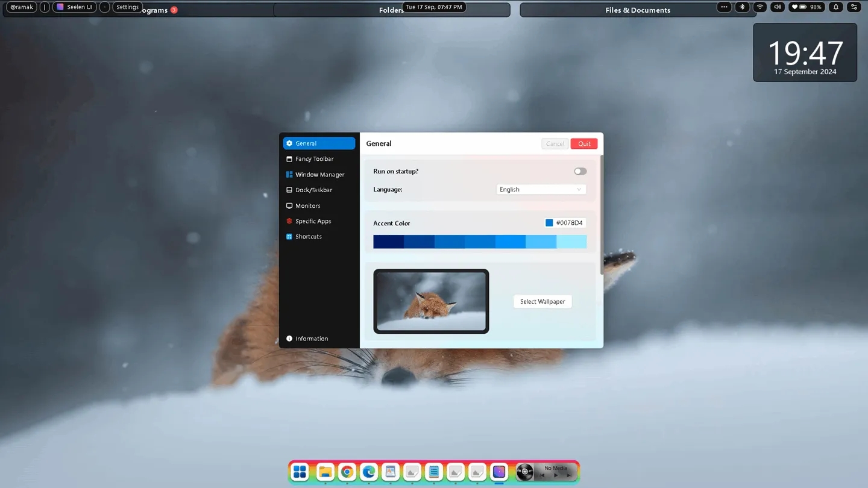Switch to the Fancy Toolbar section
Image resolution: width=868 pixels, height=488 pixels.
click(314, 159)
